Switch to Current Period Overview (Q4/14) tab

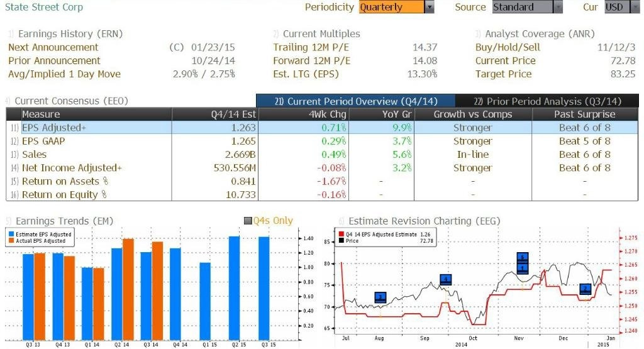coord(356,101)
